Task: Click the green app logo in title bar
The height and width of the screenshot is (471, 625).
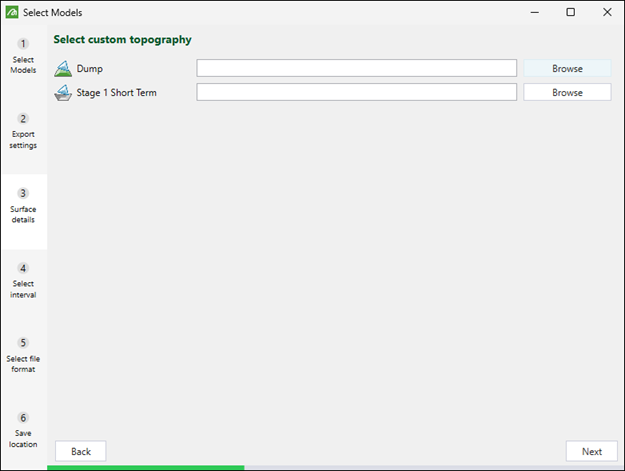Action: point(12,12)
